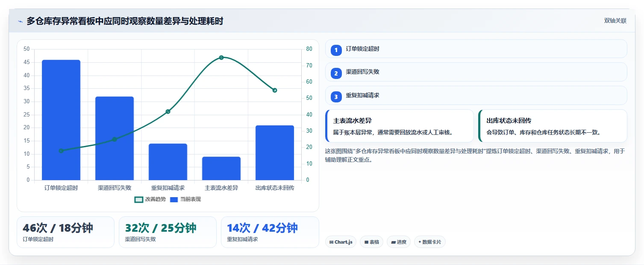This screenshot has width=644, height=265.
Task: Click the 主表流水差异 bar in chart
Action: coord(221,168)
